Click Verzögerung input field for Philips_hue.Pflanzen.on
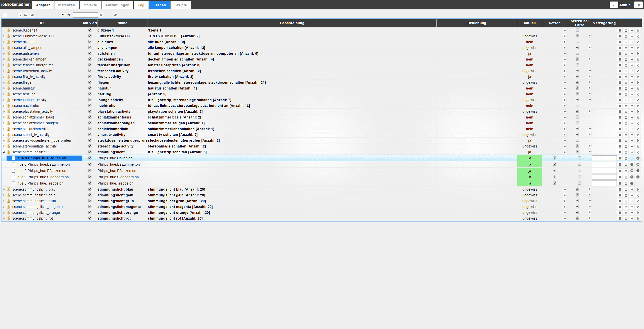Screen dimensions: 644x329 point(604,171)
